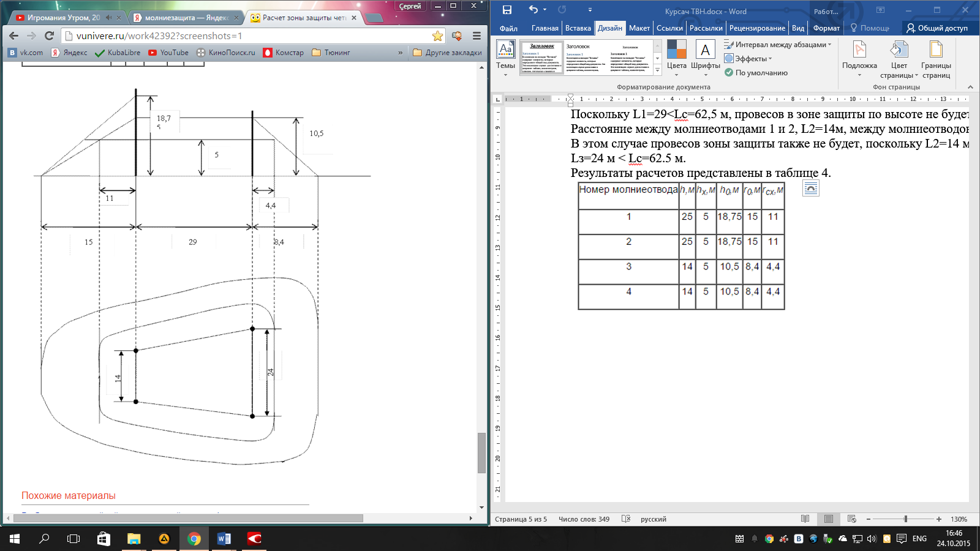Switch to Web Layout view
Screen dimensions: 980x551
[x=851, y=519]
